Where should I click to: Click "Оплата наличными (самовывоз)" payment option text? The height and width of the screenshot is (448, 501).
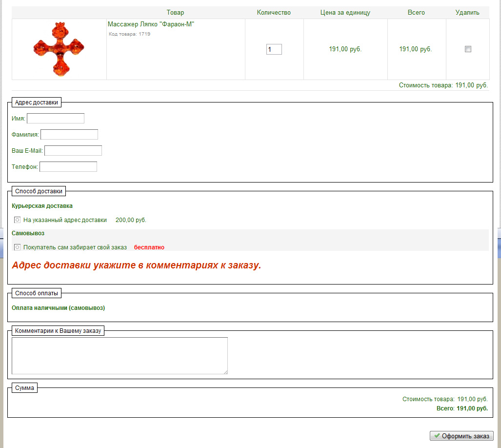coord(59,308)
